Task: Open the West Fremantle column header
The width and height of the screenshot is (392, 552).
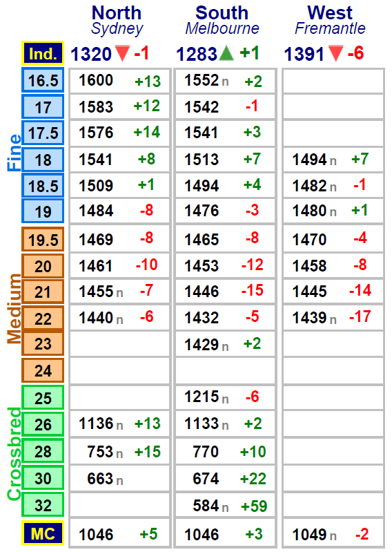Action: (x=330, y=20)
